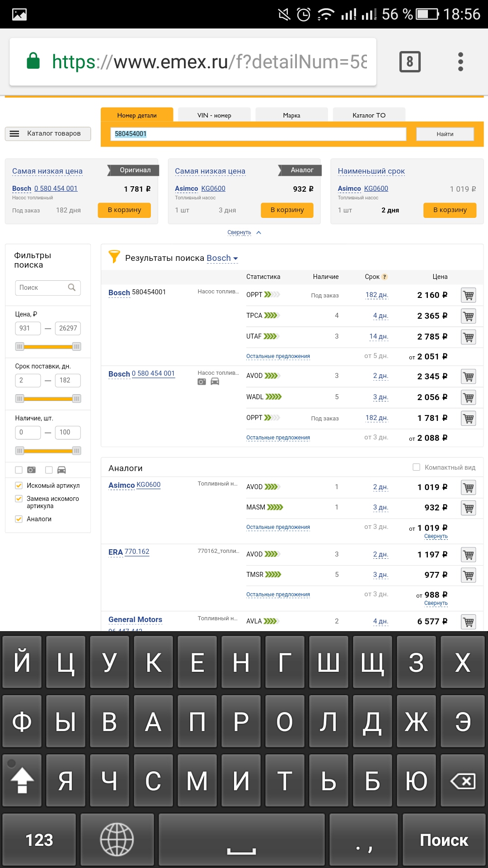Tap the browser URL address bar
The height and width of the screenshot is (868, 488).
[x=193, y=62]
